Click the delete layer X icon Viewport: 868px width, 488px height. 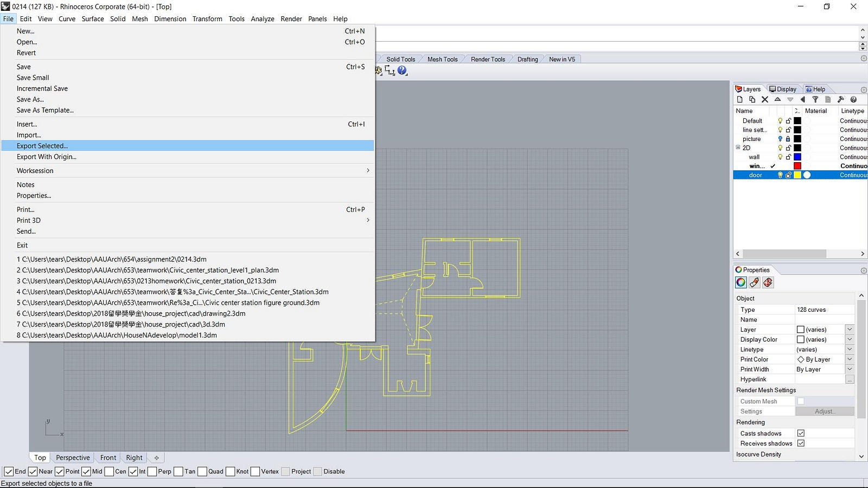coord(764,100)
